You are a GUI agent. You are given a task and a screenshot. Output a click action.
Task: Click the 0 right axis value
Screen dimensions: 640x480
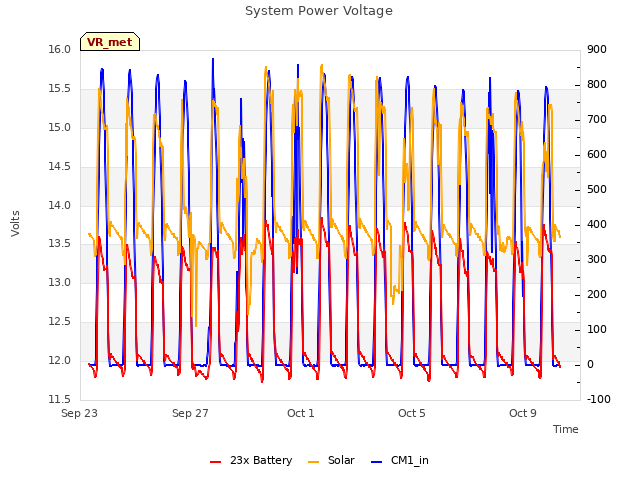coord(590,364)
